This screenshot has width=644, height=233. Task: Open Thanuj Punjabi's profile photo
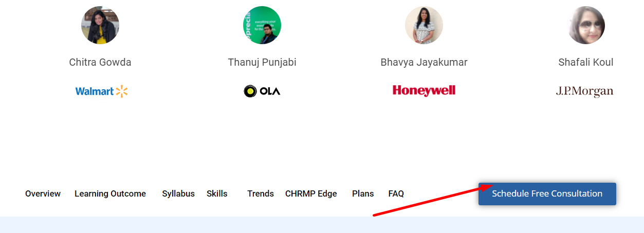click(262, 25)
